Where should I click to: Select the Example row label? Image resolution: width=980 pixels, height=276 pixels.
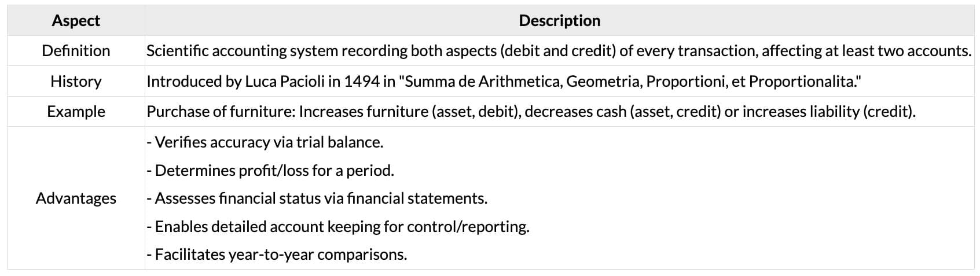pyautogui.click(x=76, y=112)
